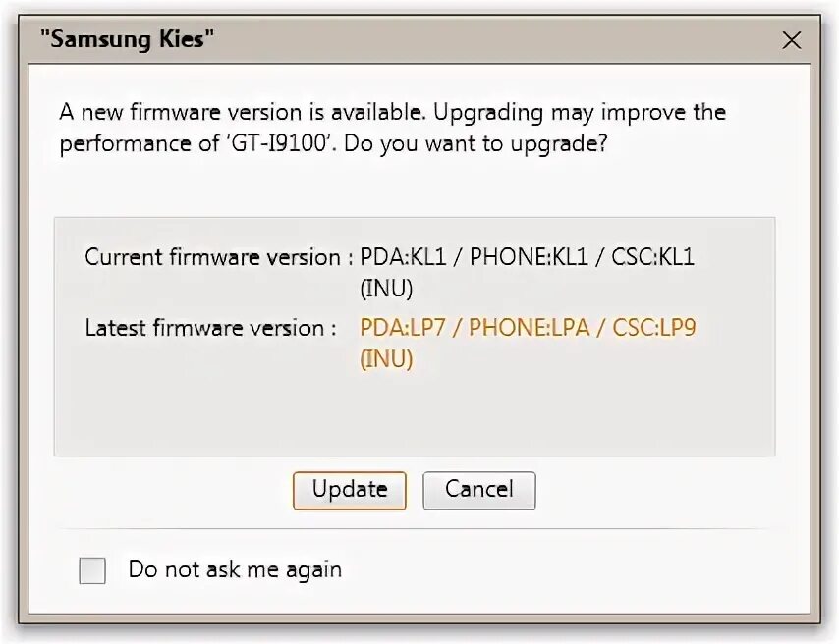Click the 'GT-I9100' device name
The height and width of the screenshot is (644, 839).
(x=277, y=144)
